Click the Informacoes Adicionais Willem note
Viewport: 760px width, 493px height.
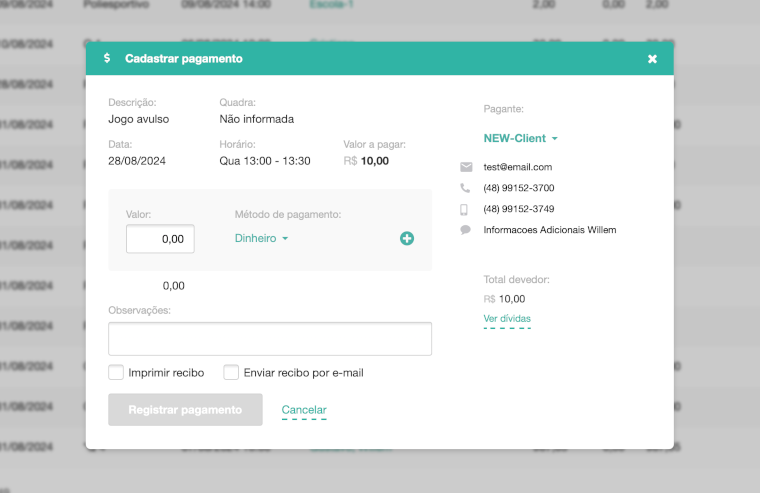click(549, 230)
